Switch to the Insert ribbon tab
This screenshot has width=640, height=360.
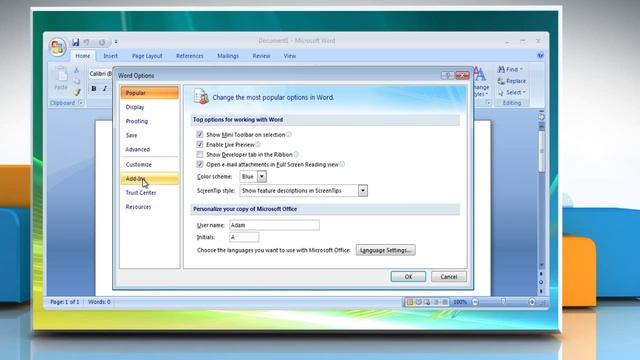point(110,56)
